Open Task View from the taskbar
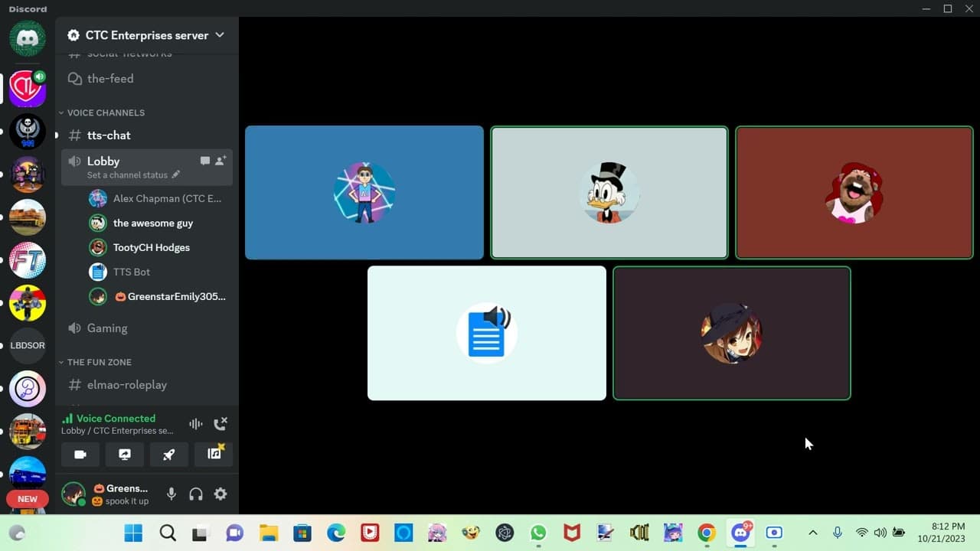The height and width of the screenshot is (551, 980). click(x=201, y=533)
